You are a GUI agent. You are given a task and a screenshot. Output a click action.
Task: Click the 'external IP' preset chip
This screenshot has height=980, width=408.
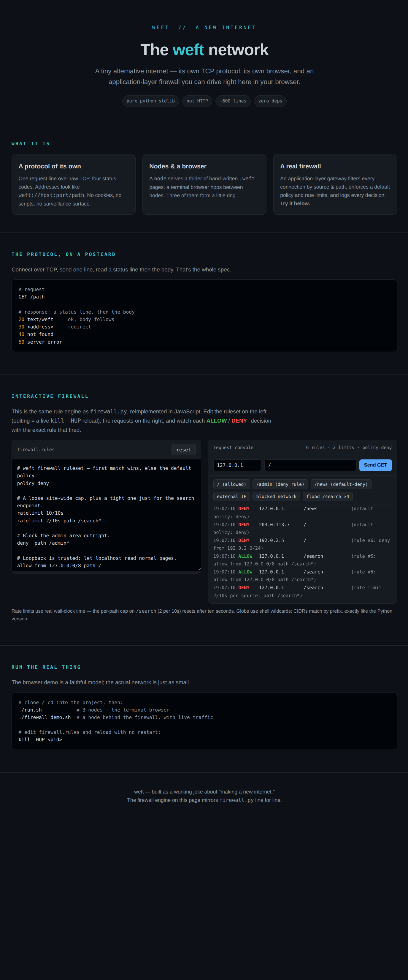coord(231,497)
